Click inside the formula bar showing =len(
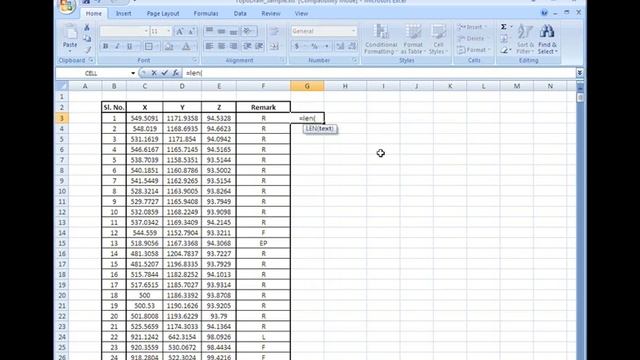Image resolution: width=640 pixels, height=360 pixels. (x=379, y=73)
